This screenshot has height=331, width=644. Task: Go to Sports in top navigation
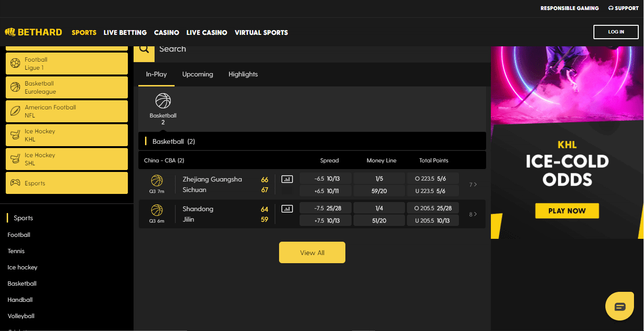tap(84, 32)
